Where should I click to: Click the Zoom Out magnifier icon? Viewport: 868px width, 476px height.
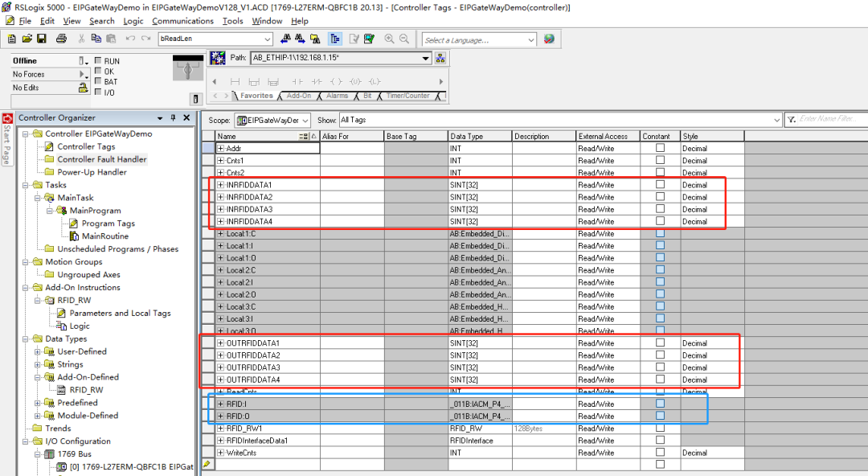(x=404, y=39)
